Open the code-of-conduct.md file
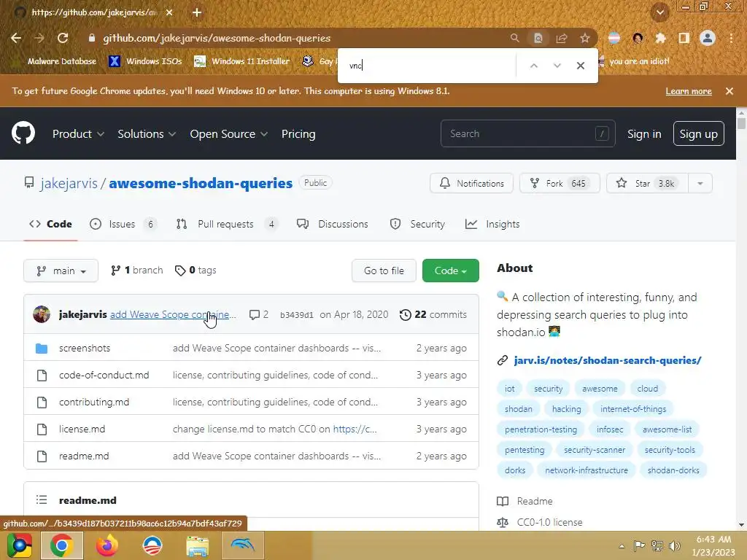The image size is (747, 560). point(104,376)
